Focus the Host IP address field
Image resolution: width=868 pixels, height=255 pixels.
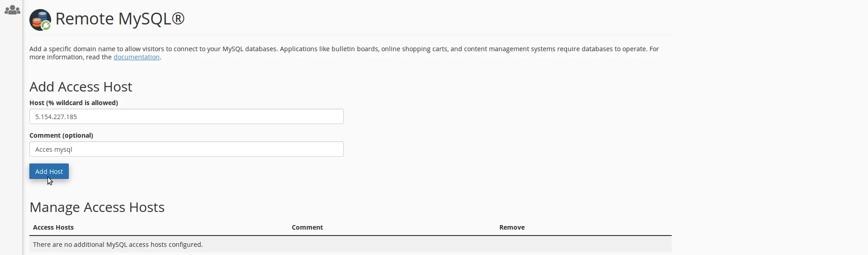click(x=186, y=117)
